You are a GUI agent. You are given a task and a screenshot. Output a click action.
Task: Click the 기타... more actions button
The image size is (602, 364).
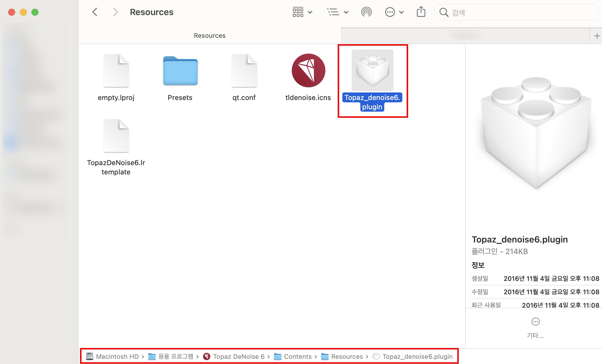point(535,328)
